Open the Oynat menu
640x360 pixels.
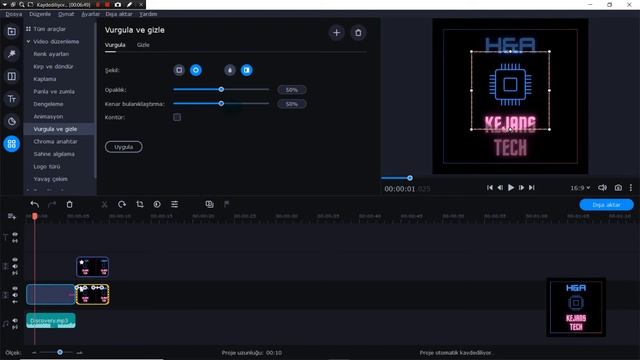point(66,14)
